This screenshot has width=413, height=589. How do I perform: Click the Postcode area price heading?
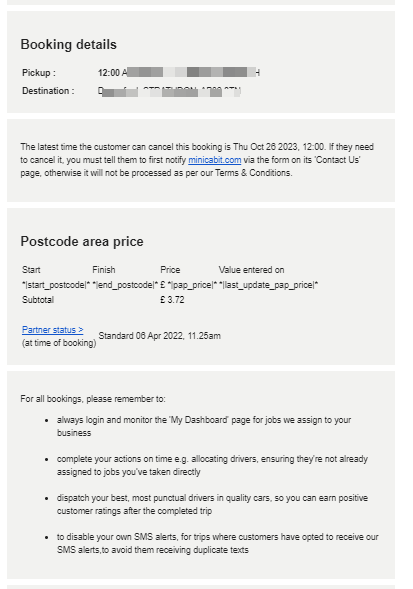pyautogui.click(x=82, y=241)
